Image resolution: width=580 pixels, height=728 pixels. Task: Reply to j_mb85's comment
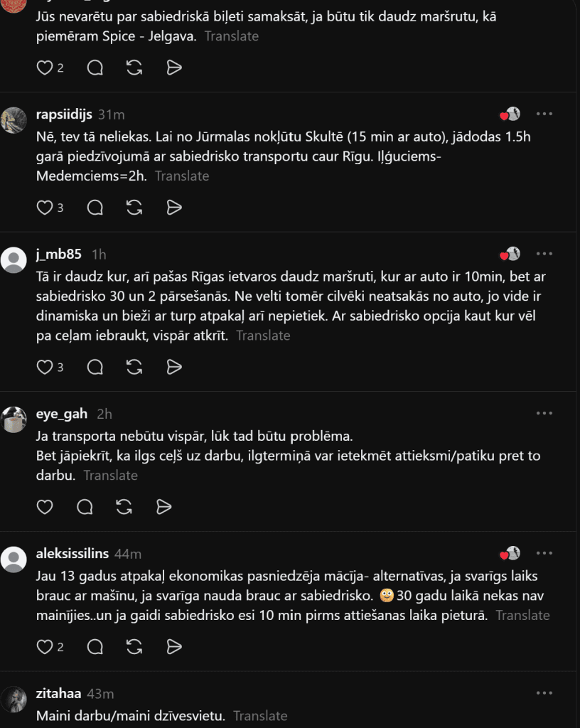95,367
